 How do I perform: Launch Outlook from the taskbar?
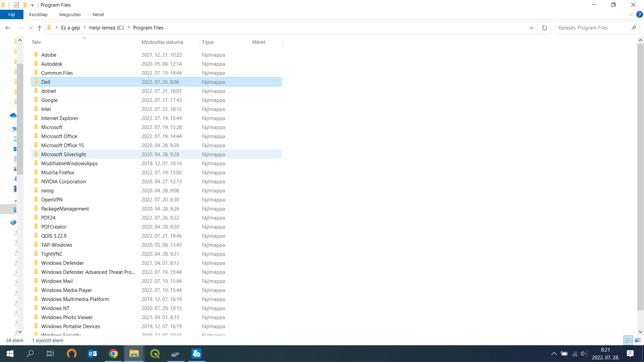coord(92,354)
